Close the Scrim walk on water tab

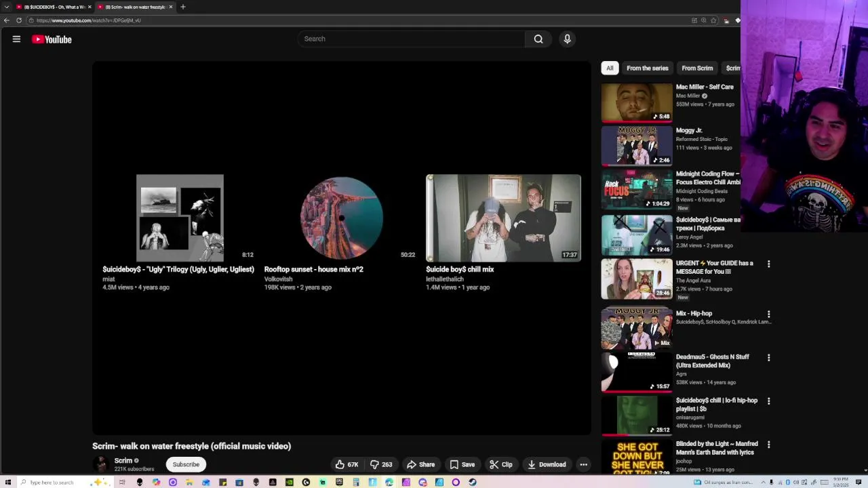point(171,7)
